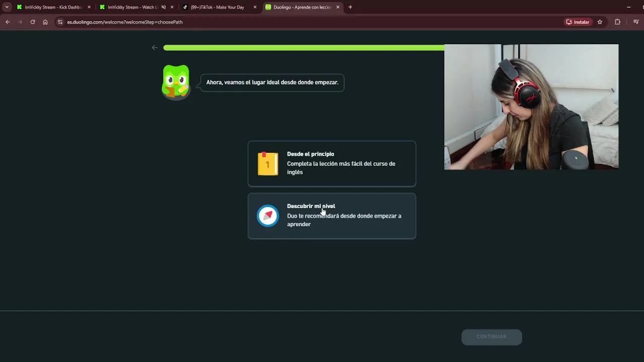The width and height of the screenshot is (644, 362).
Task: Open the tab search dropdown arrow
Action: [x=7, y=7]
